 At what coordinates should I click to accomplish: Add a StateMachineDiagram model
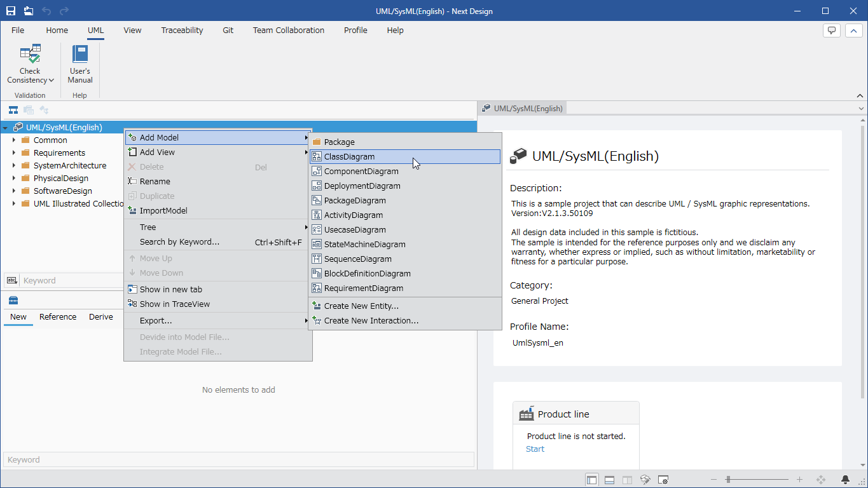point(405,244)
